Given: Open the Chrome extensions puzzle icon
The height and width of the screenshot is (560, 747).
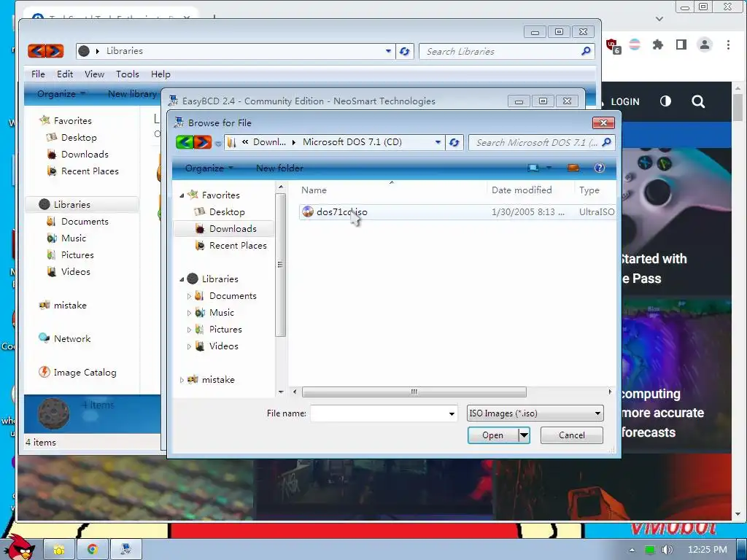Looking at the screenshot, I should click(x=658, y=44).
